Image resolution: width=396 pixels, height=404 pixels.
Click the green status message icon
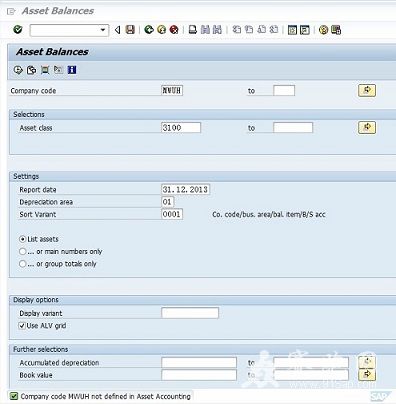pyautogui.click(x=14, y=396)
